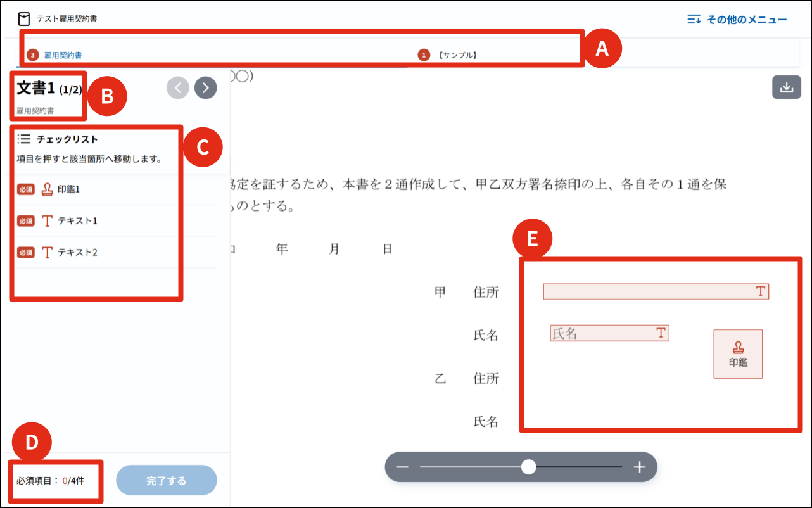Click the 文書1 (1/2) heading

(x=49, y=89)
